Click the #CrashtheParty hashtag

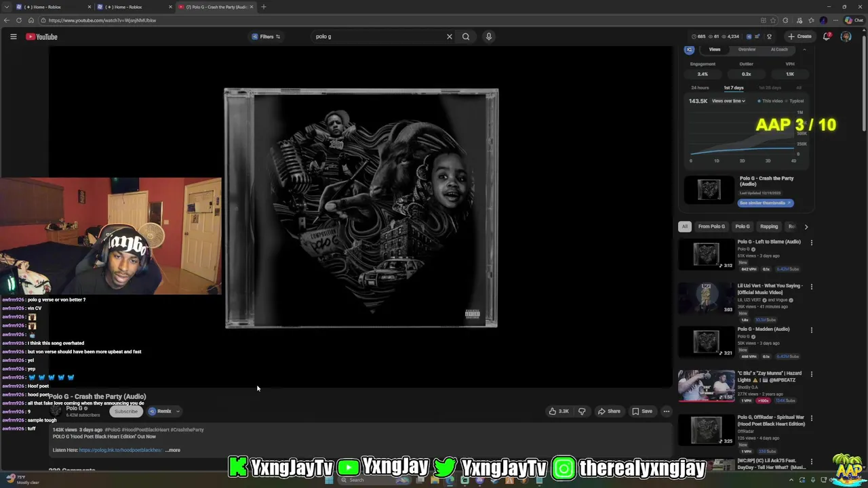click(187, 430)
